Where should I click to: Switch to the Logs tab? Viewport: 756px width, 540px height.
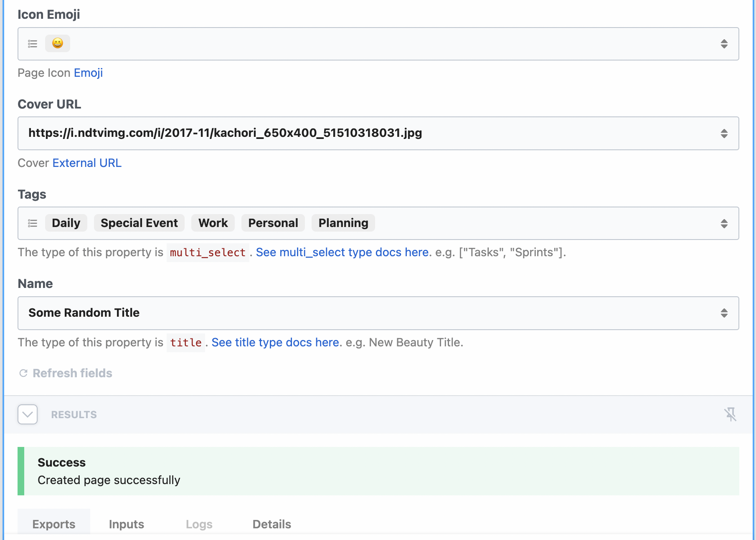199,524
